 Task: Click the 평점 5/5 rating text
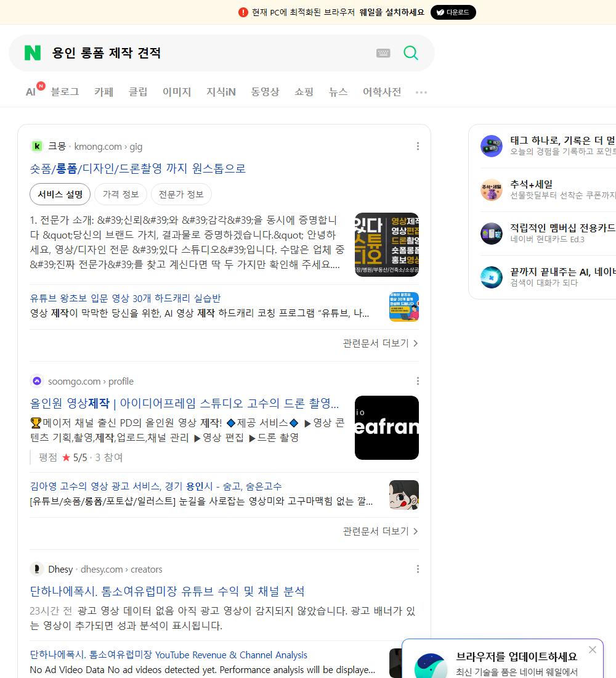(x=81, y=457)
